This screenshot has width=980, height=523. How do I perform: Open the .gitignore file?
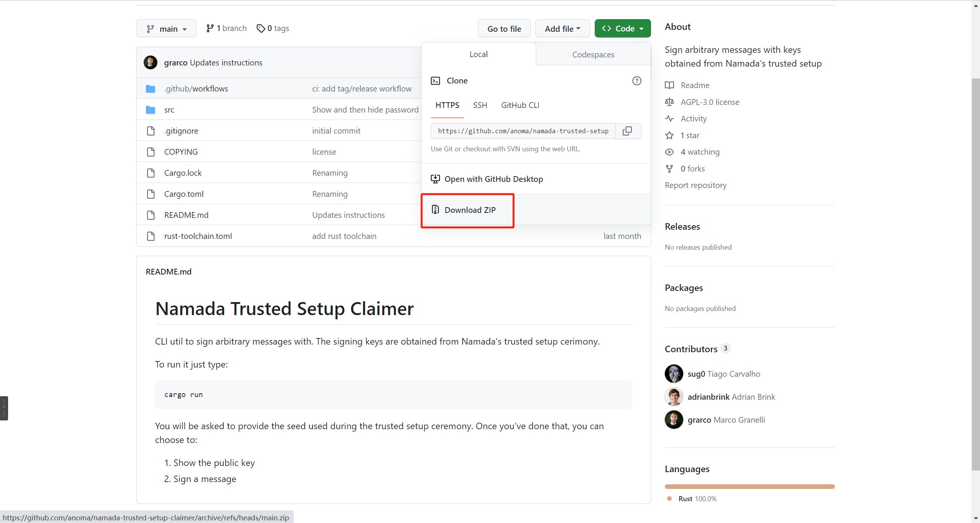(x=181, y=131)
